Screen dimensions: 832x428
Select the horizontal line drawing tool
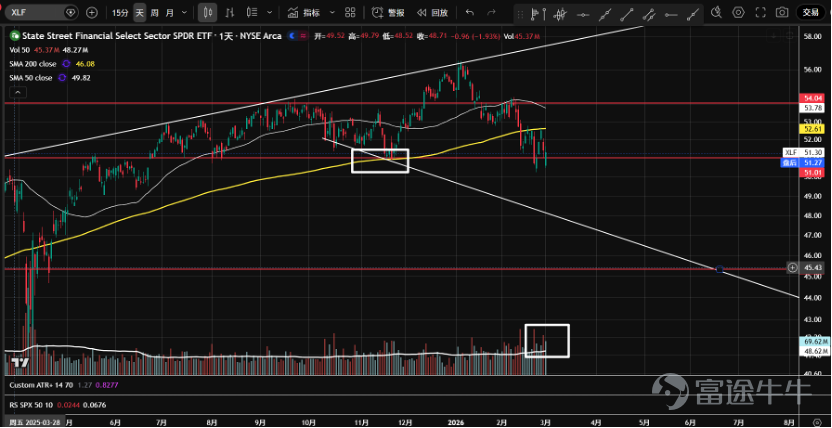click(582, 15)
